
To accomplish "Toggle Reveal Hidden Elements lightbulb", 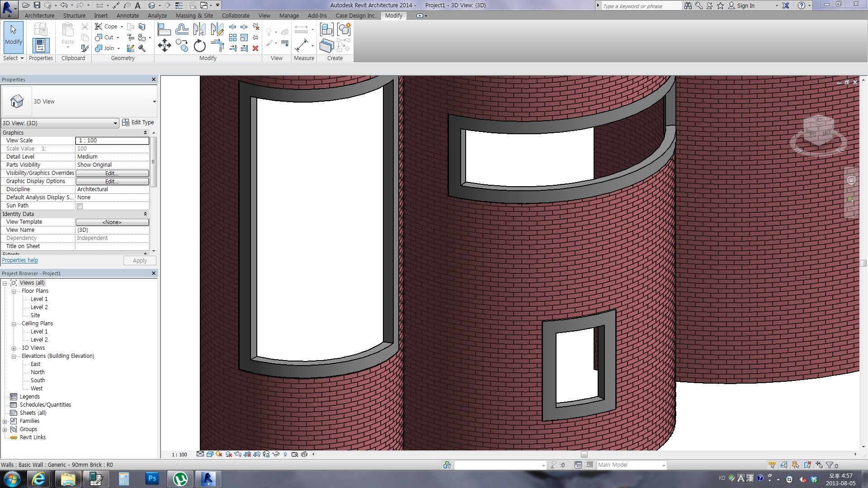I will coord(285,455).
